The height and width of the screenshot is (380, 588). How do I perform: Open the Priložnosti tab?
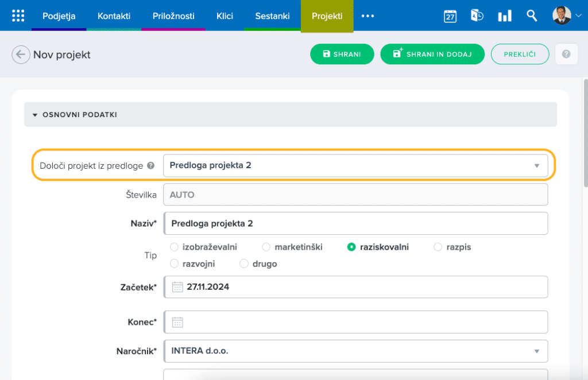[x=173, y=16]
